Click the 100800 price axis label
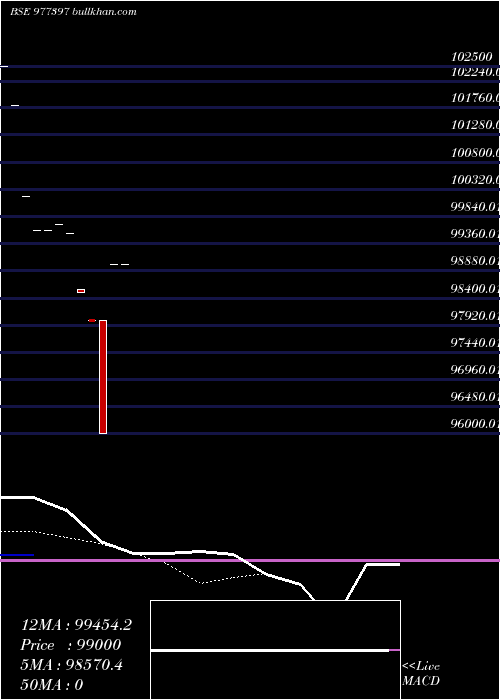The image size is (500, 700). 475,153
